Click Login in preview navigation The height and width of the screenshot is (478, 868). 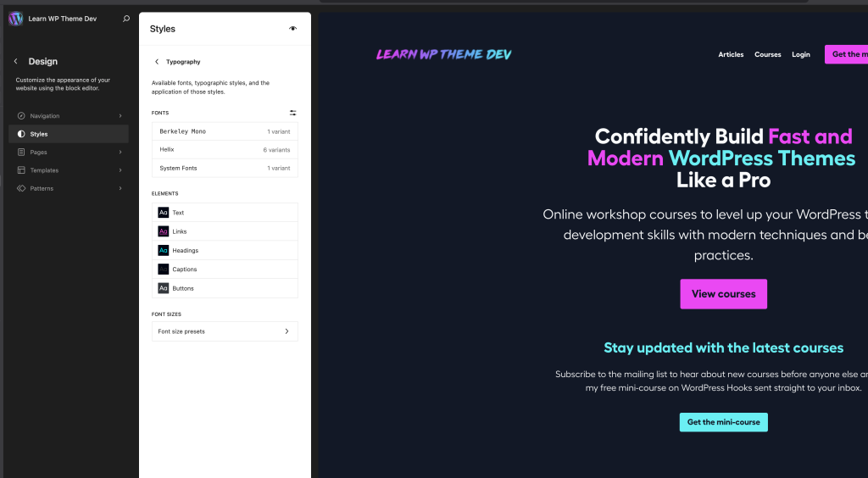[x=801, y=54]
